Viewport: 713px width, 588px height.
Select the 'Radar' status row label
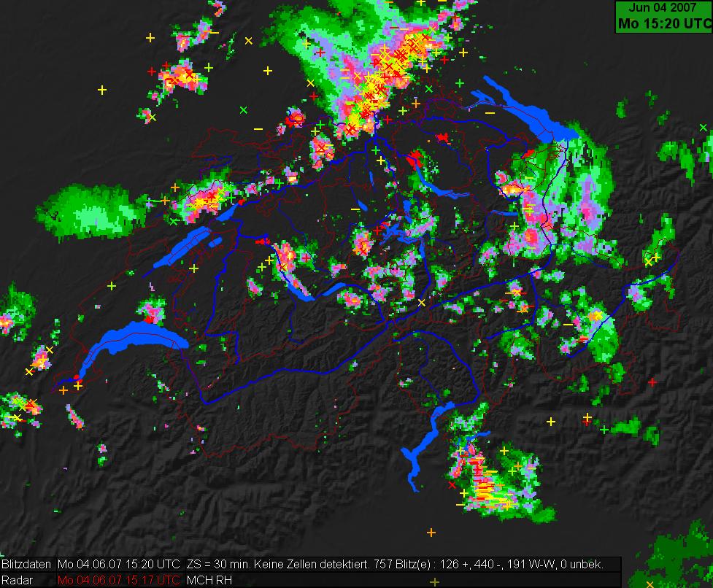[18, 580]
